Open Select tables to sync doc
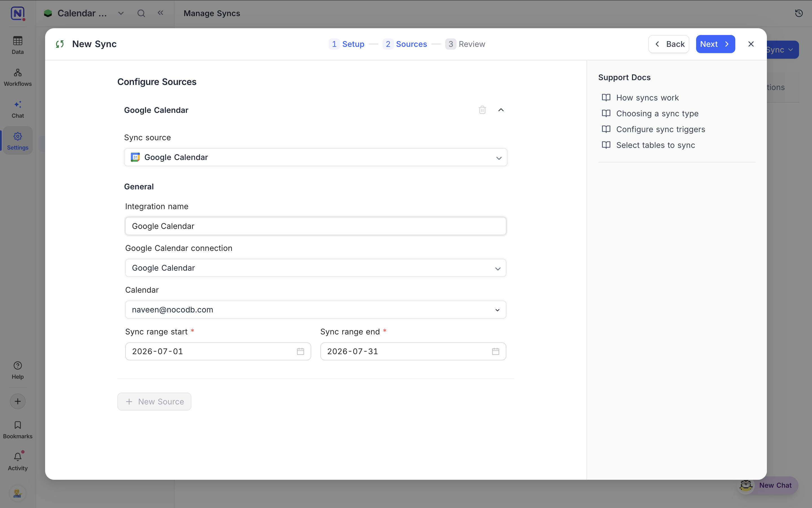The height and width of the screenshot is (508, 812). tap(648, 145)
